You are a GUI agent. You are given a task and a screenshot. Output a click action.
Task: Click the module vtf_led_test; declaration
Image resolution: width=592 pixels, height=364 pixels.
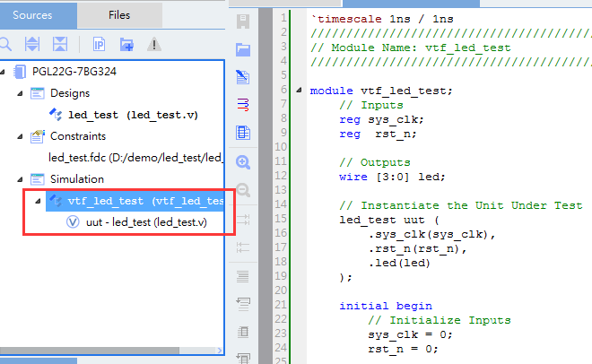point(381,91)
